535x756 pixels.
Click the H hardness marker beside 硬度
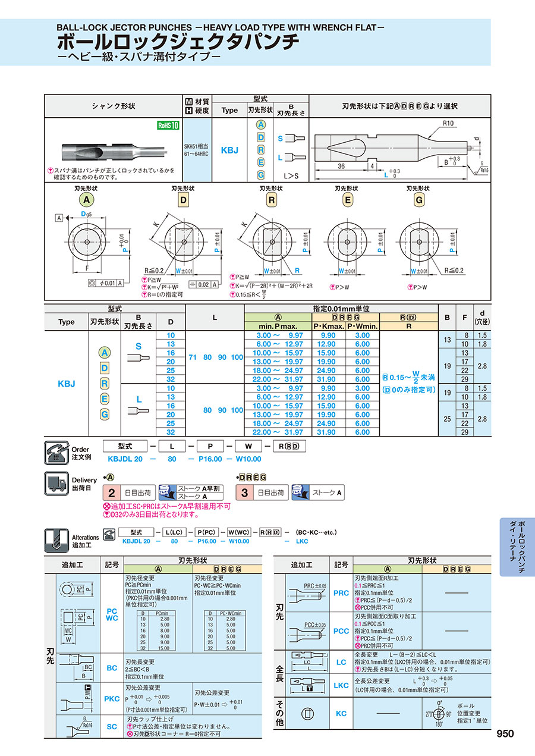coord(189,111)
